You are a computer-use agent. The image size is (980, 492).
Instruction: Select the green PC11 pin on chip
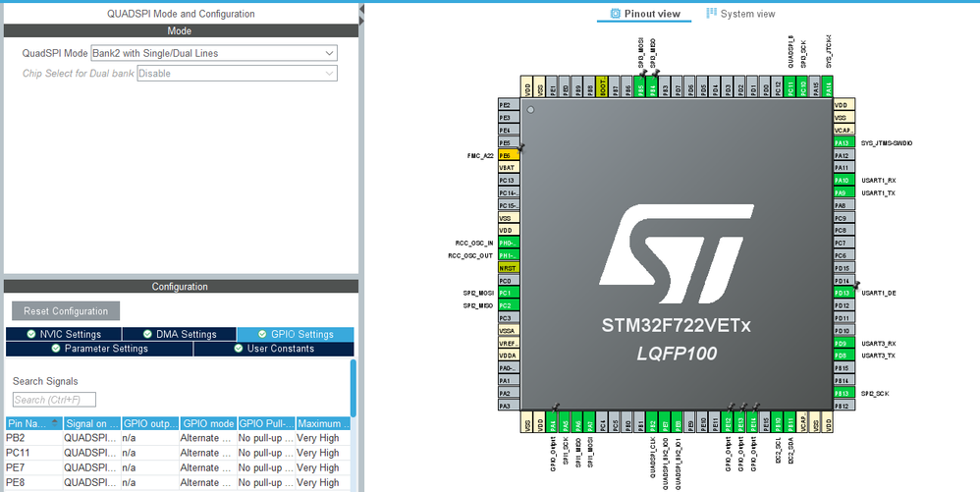(790, 87)
